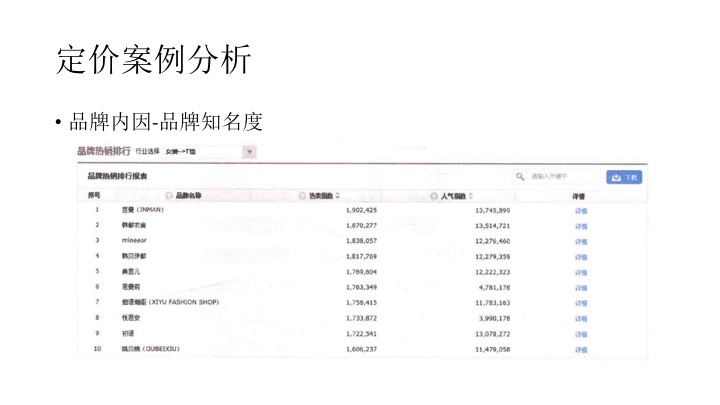Viewport: 720px width, 405px height.
Task: Click the 品牌名称 column header label
Action: tap(189, 196)
